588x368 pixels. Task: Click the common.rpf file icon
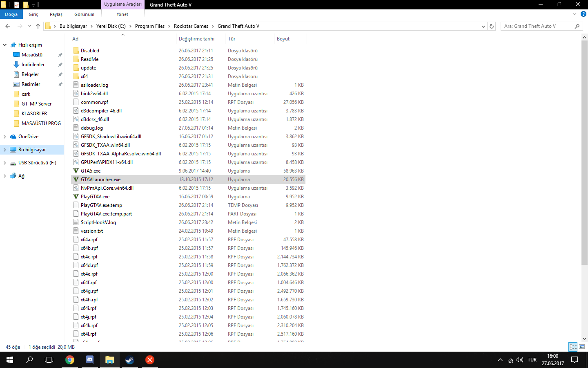coord(76,102)
